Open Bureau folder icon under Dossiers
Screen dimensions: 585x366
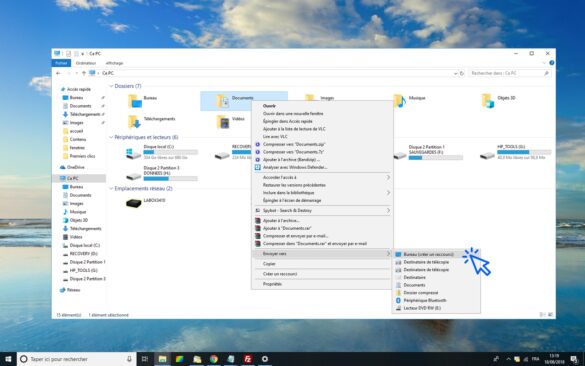click(x=135, y=101)
